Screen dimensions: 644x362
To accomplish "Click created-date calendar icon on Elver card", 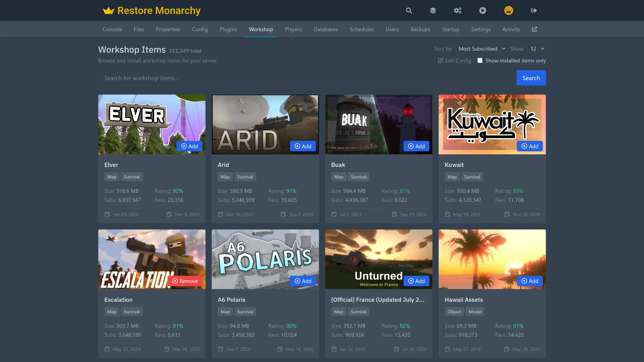I will pyautogui.click(x=107, y=214).
